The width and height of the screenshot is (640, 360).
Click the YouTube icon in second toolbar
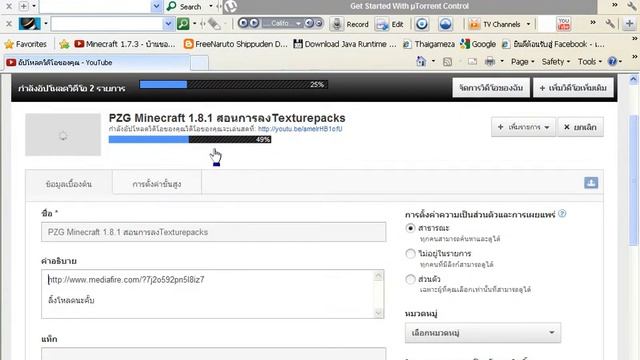(564, 24)
